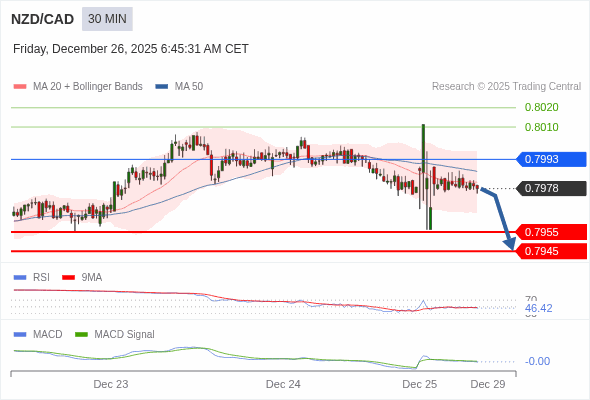Click the Friday, December 26, 2025 timestamp
Screen dimensions: 590x400
(131, 49)
